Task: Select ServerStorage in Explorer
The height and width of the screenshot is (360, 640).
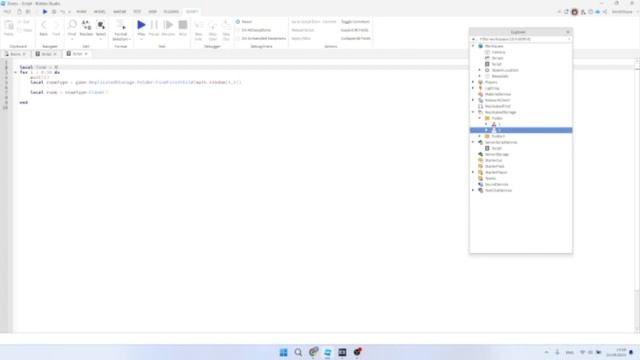Action: coord(497,154)
